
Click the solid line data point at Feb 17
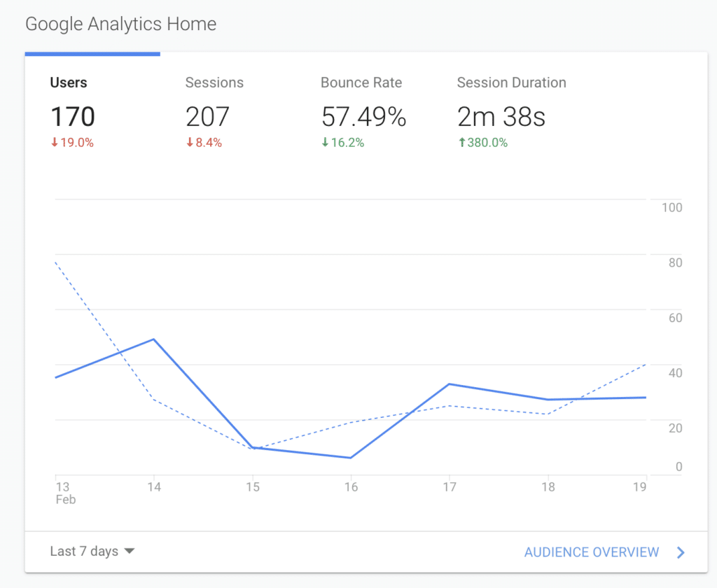tap(450, 384)
